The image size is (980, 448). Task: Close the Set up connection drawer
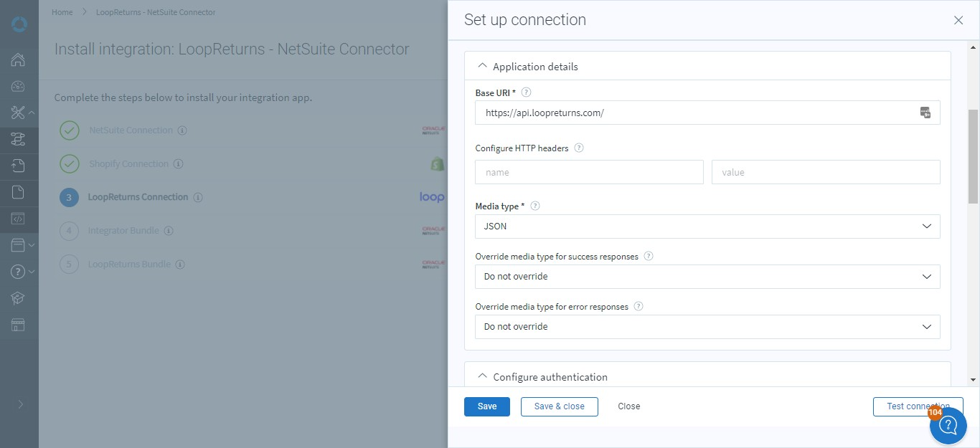tap(958, 20)
